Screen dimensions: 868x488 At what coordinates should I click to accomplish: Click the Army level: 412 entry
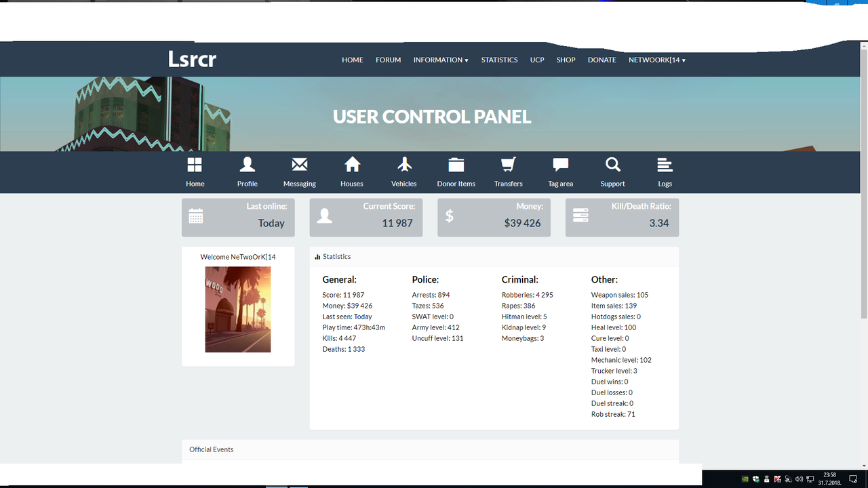coord(436,327)
